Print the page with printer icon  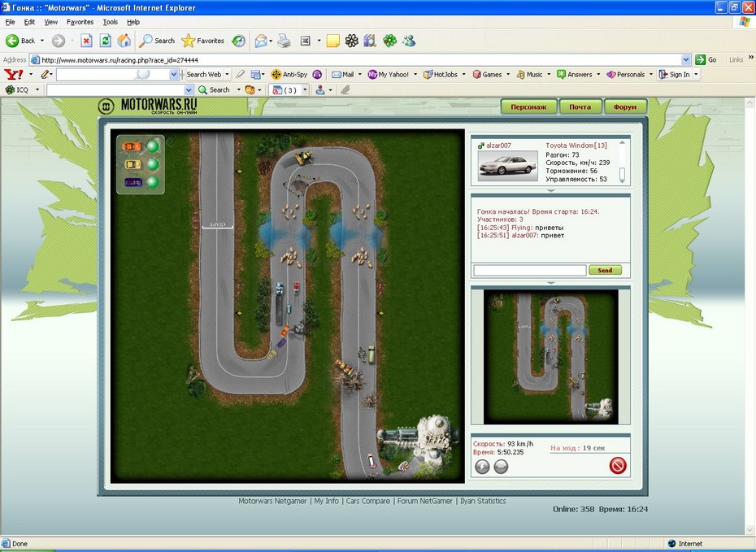tap(284, 41)
